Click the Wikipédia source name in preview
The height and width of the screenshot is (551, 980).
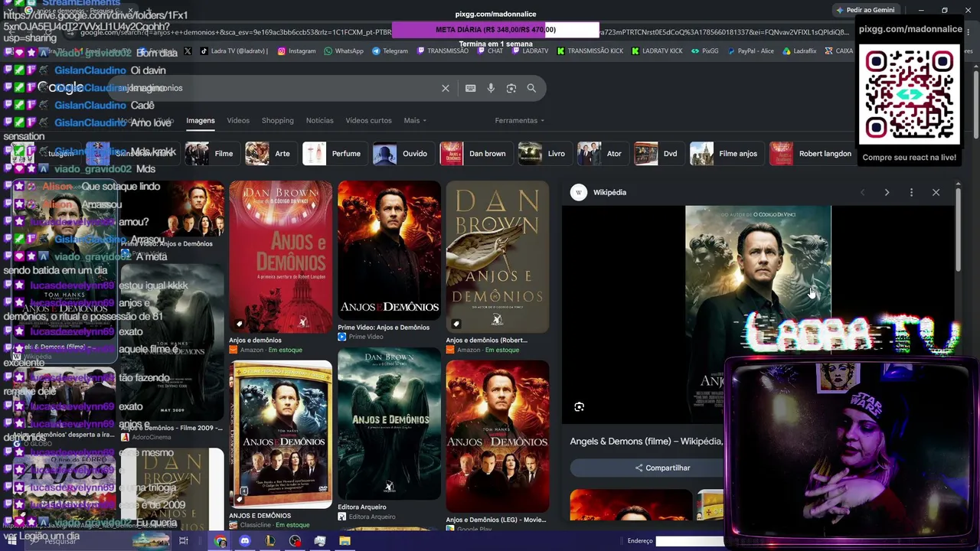[x=609, y=192]
